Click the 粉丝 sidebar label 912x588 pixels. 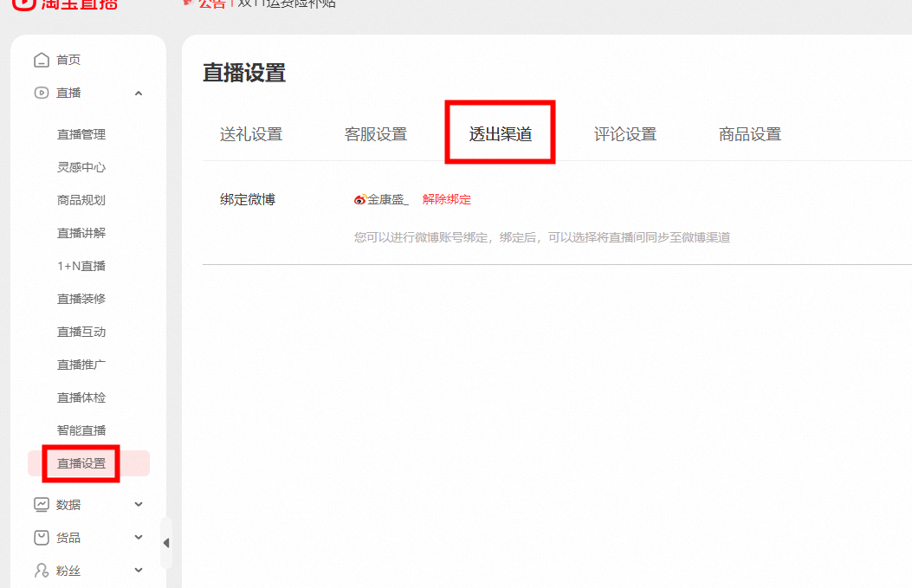pos(68,572)
